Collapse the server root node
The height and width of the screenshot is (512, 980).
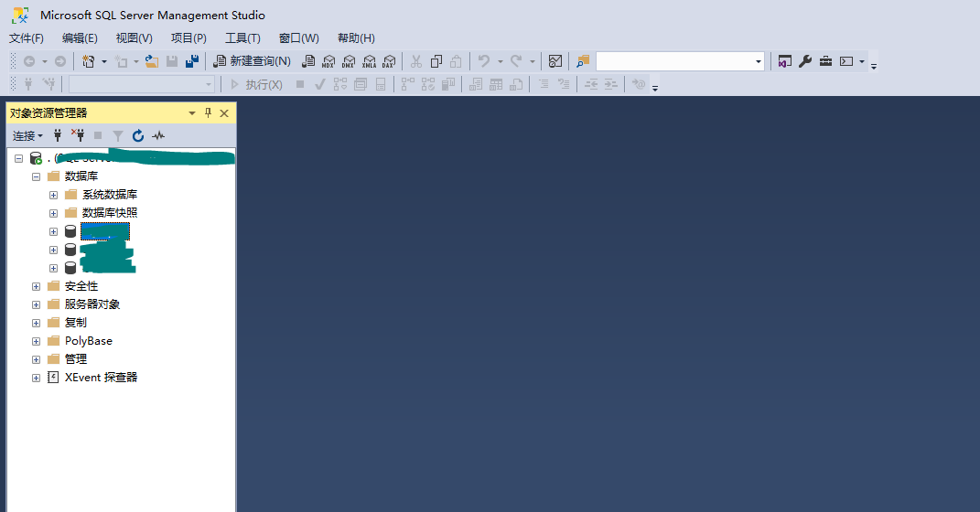click(x=18, y=158)
